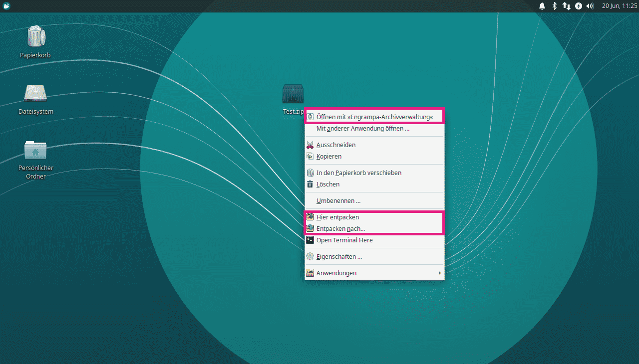Choose Mit anderer Anwendung öffnen
Screen dimensions: 639x364
pos(374,128)
